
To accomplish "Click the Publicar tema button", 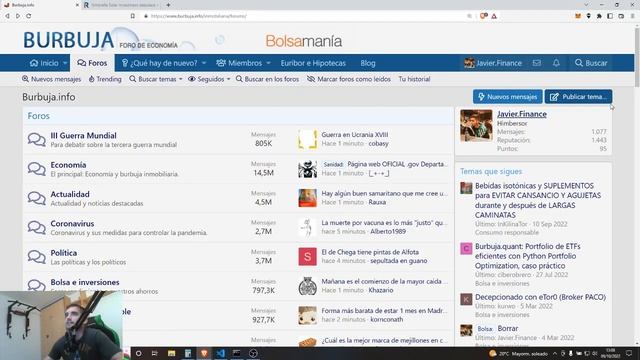I will 578,97.
